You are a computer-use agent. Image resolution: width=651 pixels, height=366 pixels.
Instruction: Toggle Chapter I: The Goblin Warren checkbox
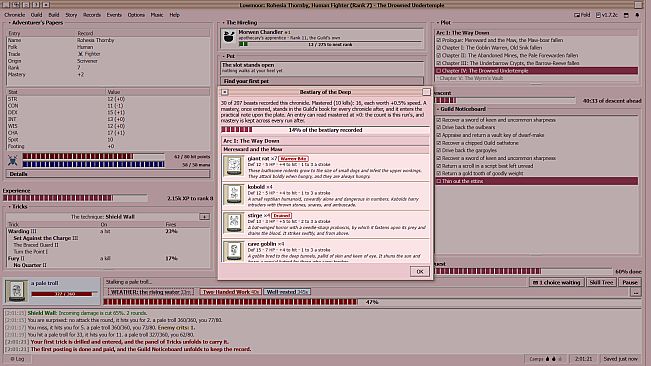[438, 48]
